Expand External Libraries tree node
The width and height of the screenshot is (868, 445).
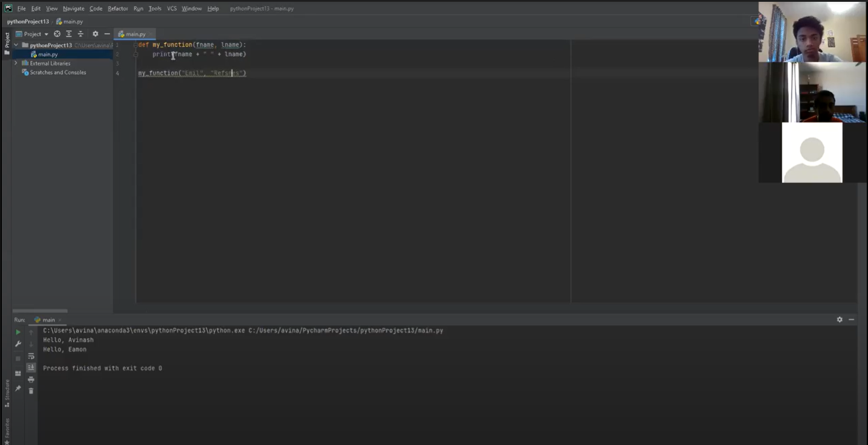pyautogui.click(x=16, y=63)
